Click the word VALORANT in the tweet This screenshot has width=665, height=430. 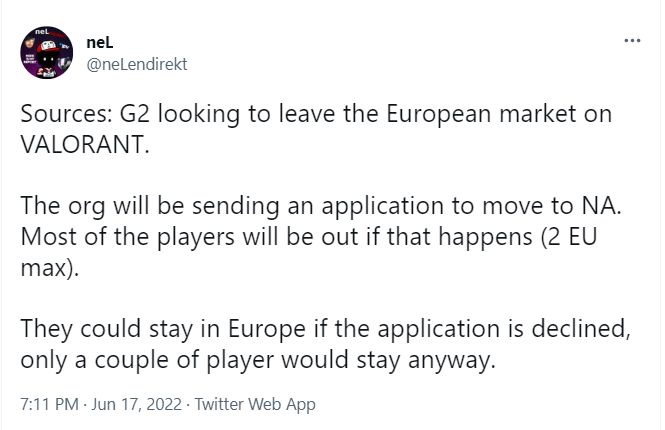click(x=85, y=145)
